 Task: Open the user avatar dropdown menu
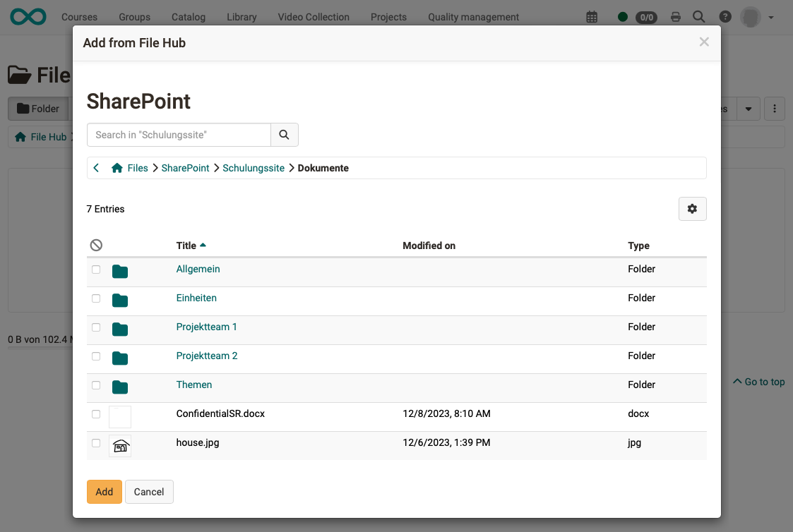coord(750,16)
